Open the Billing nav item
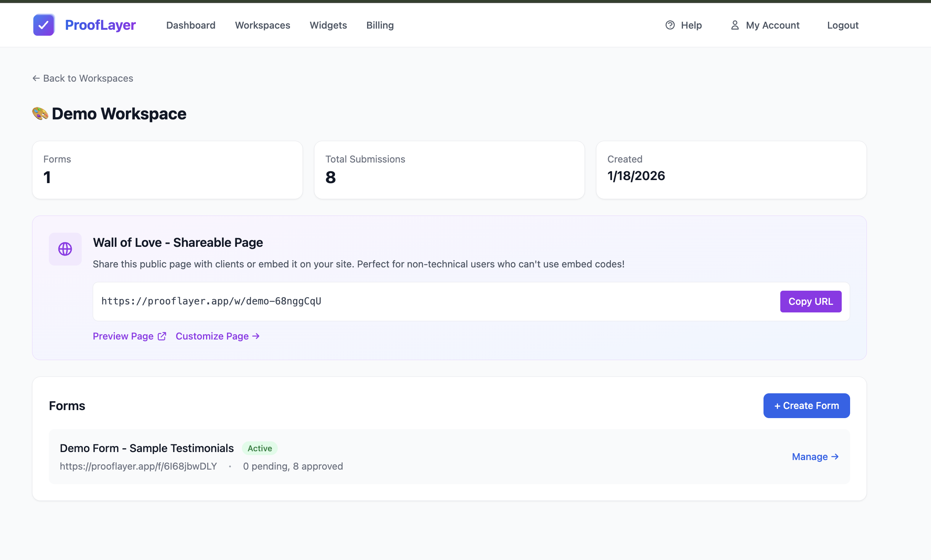931x560 pixels. click(x=380, y=25)
